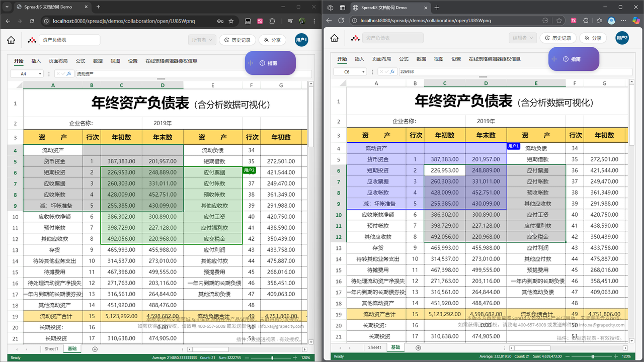Open the 所有者 permission dropdown in left window
The height and width of the screenshot is (362, 644).
click(x=202, y=40)
